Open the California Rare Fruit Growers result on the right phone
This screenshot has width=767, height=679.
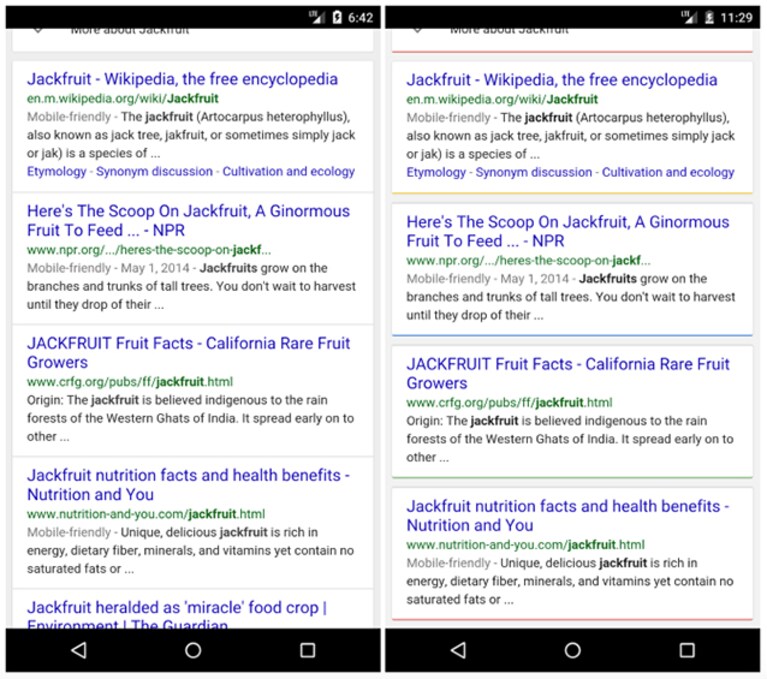568,374
